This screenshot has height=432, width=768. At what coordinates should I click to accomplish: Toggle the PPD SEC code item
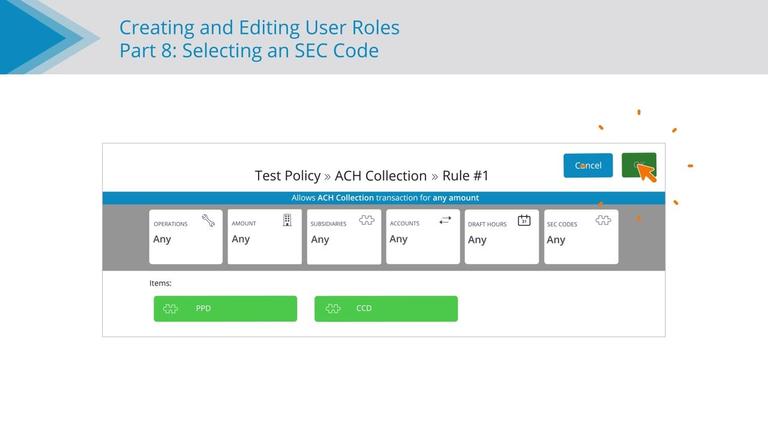click(x=225, y=309)
